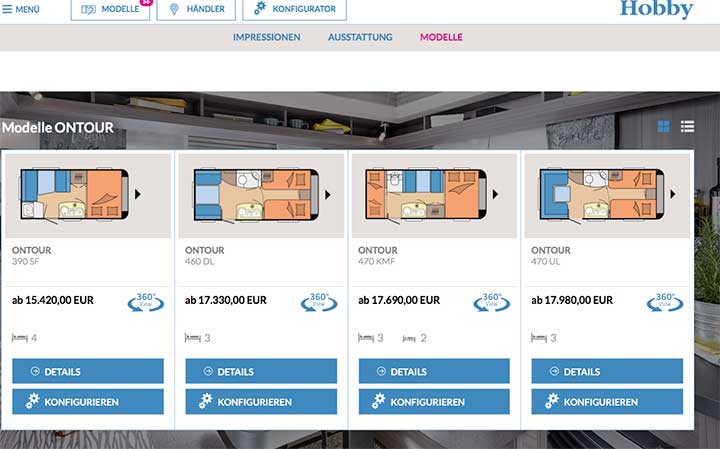Open the ONTOUR 390 SF floor plan
The image size is (720, 449).
click(x=74, y=194)
